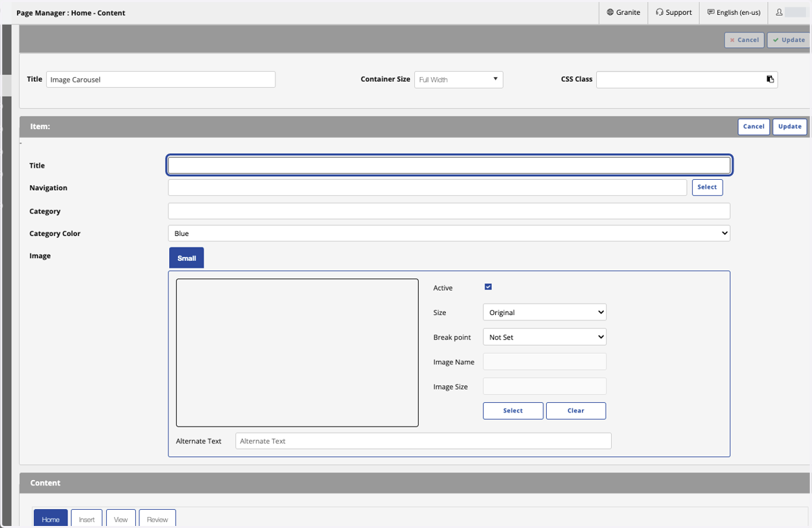Click the Content section header

tap(414, 483)
